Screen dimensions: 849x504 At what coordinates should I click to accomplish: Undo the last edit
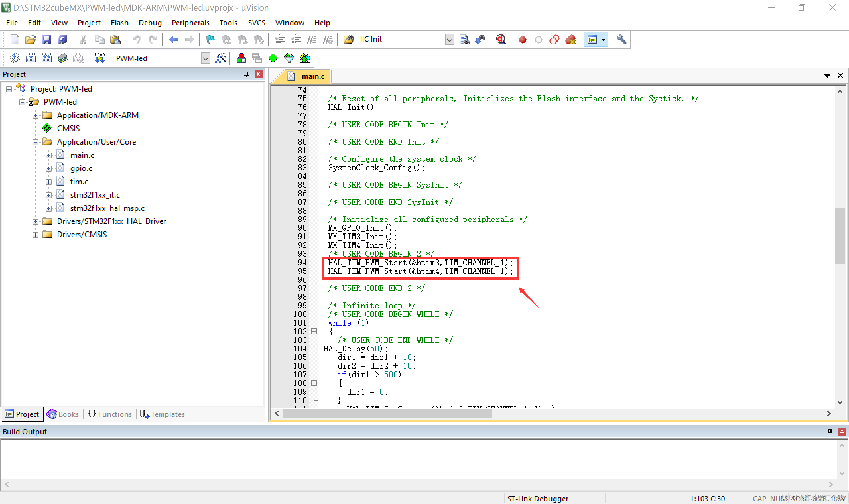(x=137, y=40)
